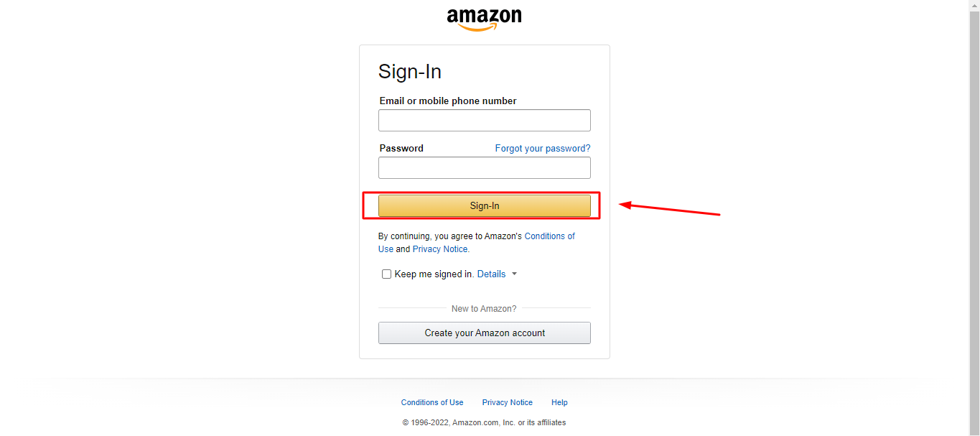The width and height of the screenshot is (980, 436).
Task: Click the dropdown triangle next to Details
Action: tap(515, 274)
